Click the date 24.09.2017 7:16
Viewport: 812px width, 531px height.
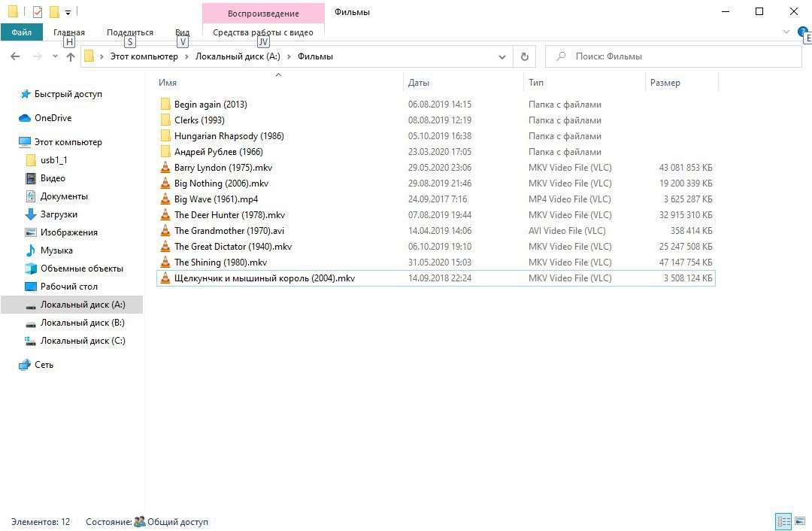437,199
